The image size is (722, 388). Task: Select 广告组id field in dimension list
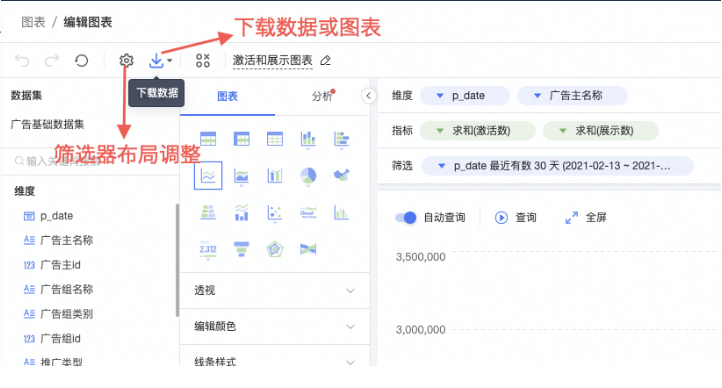tap(52, 339)
